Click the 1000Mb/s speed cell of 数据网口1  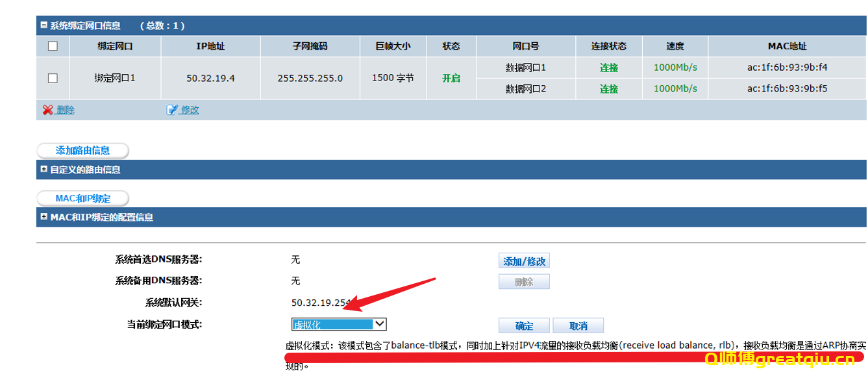coord(675,67)
